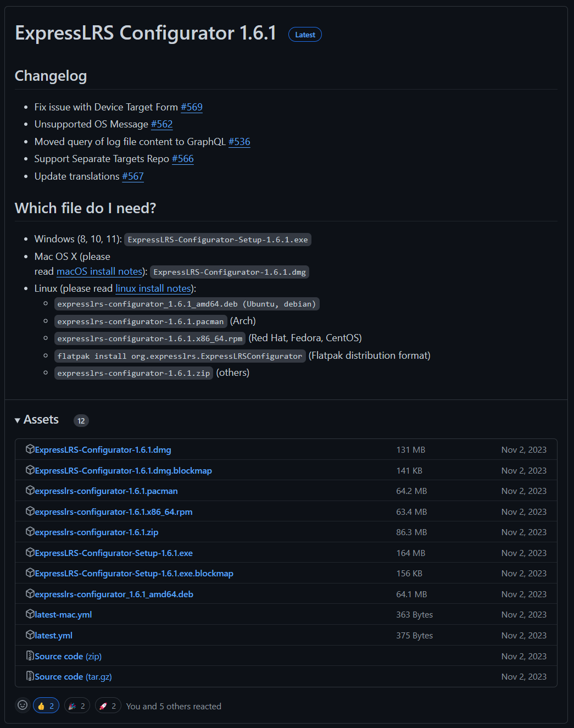Click the zip file icon beside Source code (tar.gz)
This screenshot has height=728, width=574.
[x=30, y=676]
